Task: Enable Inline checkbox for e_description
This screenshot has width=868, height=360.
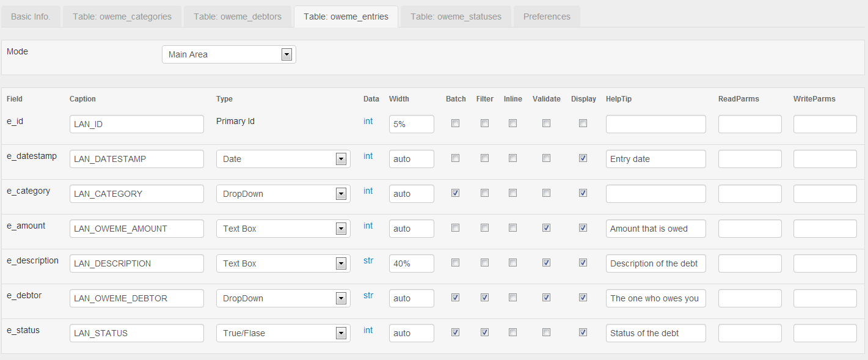Action: [513, 263]
